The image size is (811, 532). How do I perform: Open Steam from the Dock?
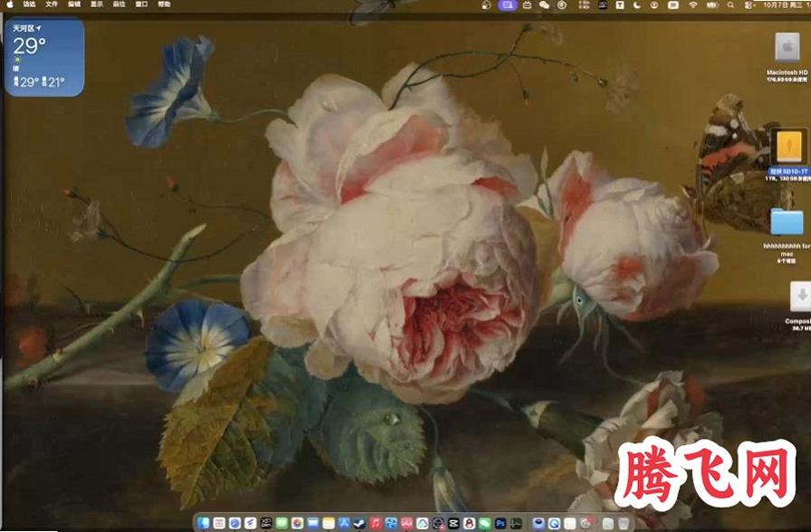pyautogui.click(x=360, y=523)
